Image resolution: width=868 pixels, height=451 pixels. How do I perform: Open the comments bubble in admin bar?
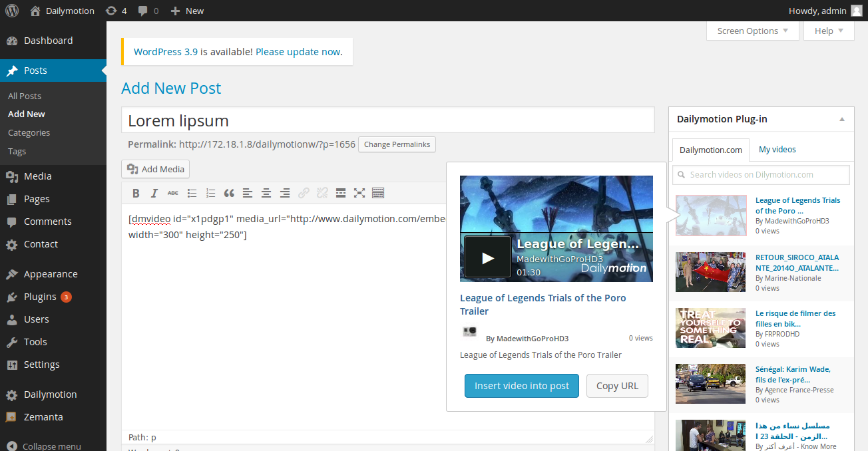[x=148, y=11]
